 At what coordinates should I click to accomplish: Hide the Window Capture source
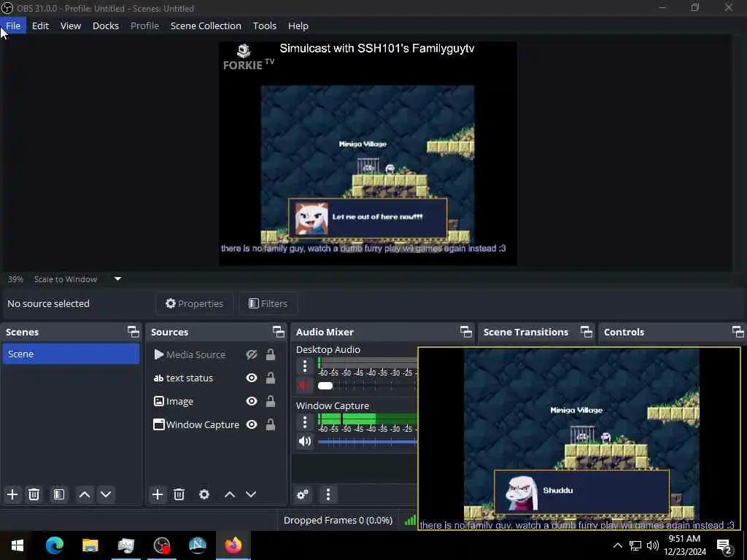(252, 425)
